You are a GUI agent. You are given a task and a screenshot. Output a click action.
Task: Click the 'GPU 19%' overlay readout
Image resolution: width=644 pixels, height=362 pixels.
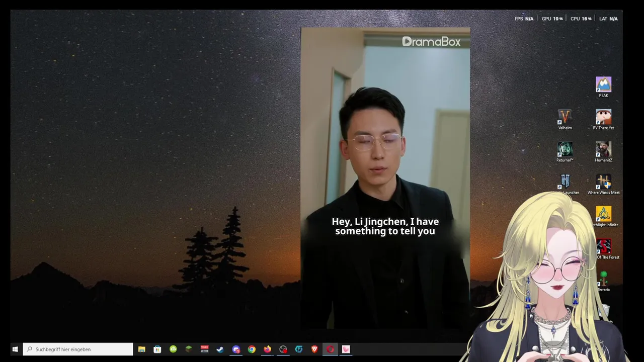552,19
